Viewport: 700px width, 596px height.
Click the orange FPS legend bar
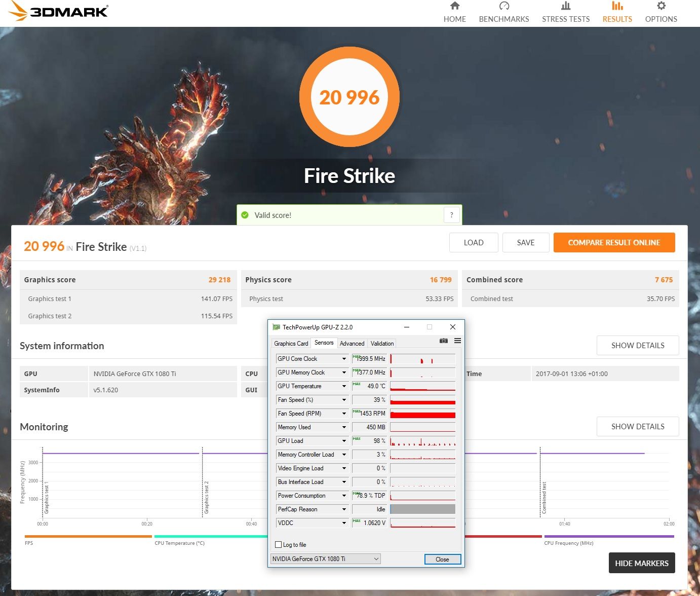click(x=88, y=536)
